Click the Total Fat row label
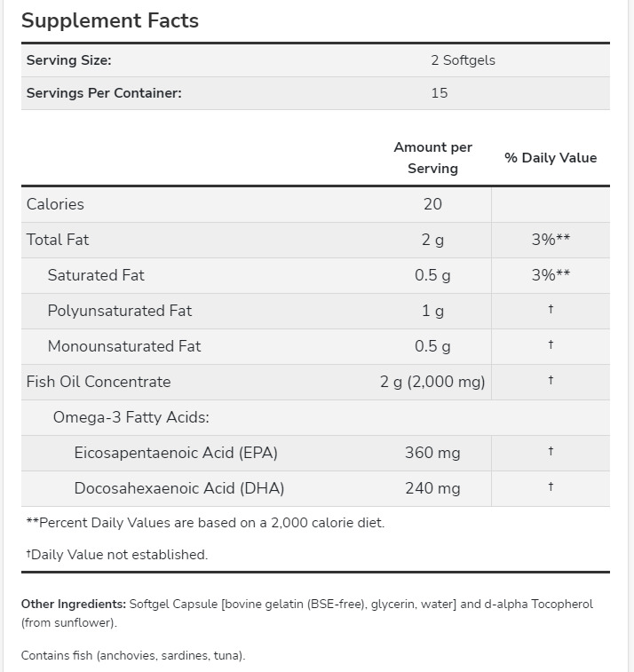 point(58,240)
